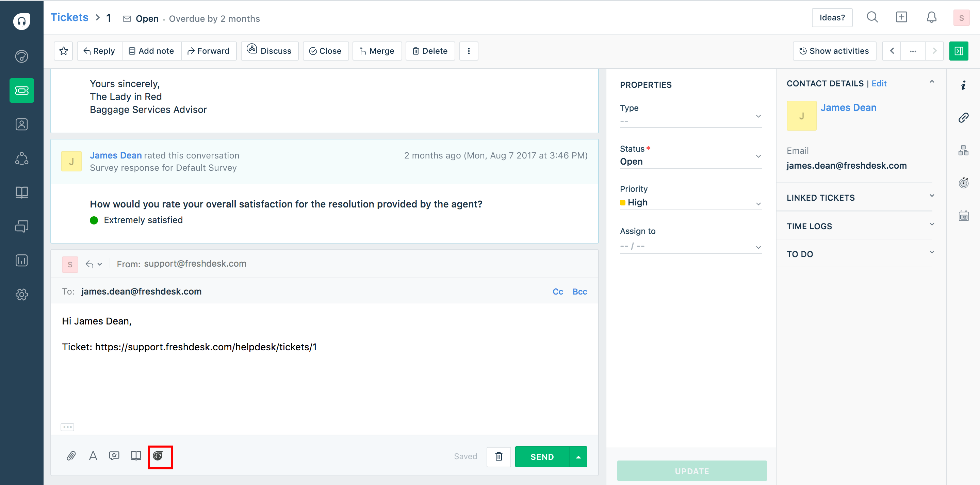This screenshot has height=485, width=980.
Task: Go to Tickets breadcrumb link
Action: coord(70,17)
